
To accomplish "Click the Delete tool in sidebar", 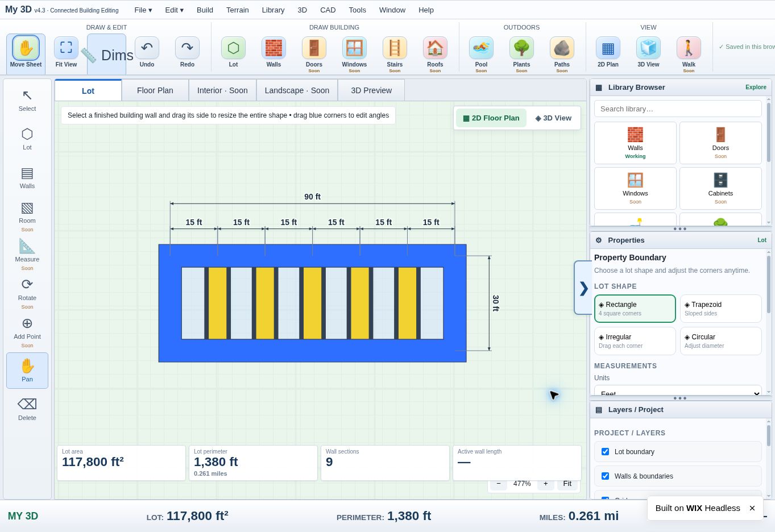I will (27, 409).
